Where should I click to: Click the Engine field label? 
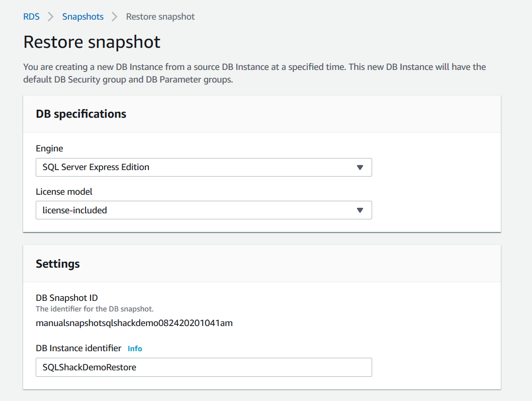(49, 148)
